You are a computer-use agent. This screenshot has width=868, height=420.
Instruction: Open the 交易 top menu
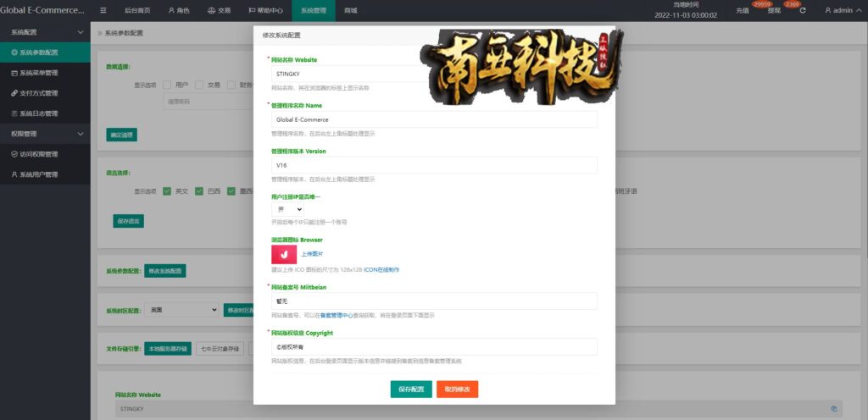[x=220, y=10]
